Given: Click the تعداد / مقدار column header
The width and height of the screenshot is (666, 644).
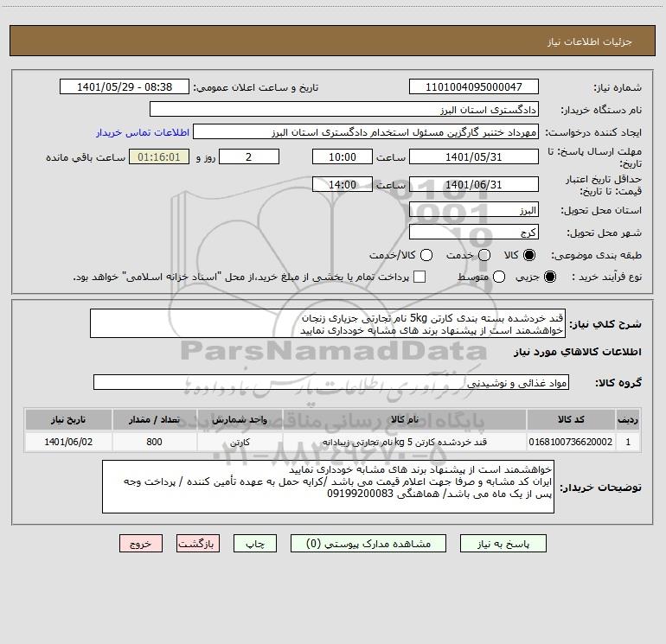Looking at the screenshot, I should [x=155, y=419].
